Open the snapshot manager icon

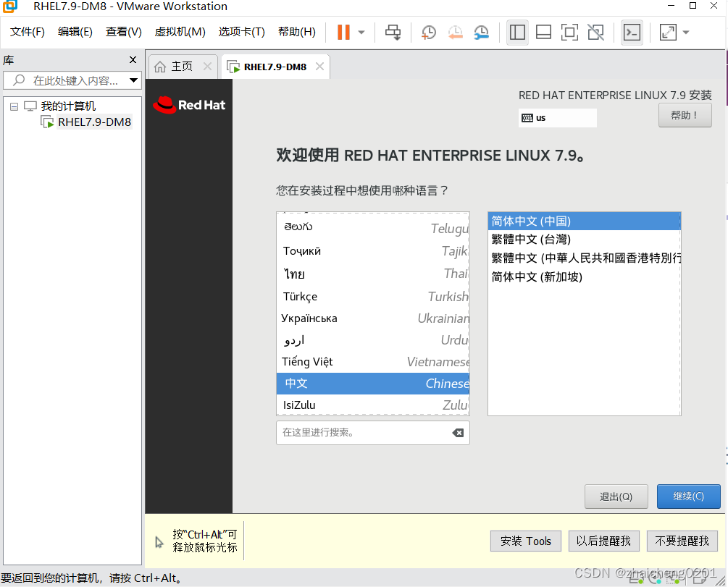click(x=481, y=32)
